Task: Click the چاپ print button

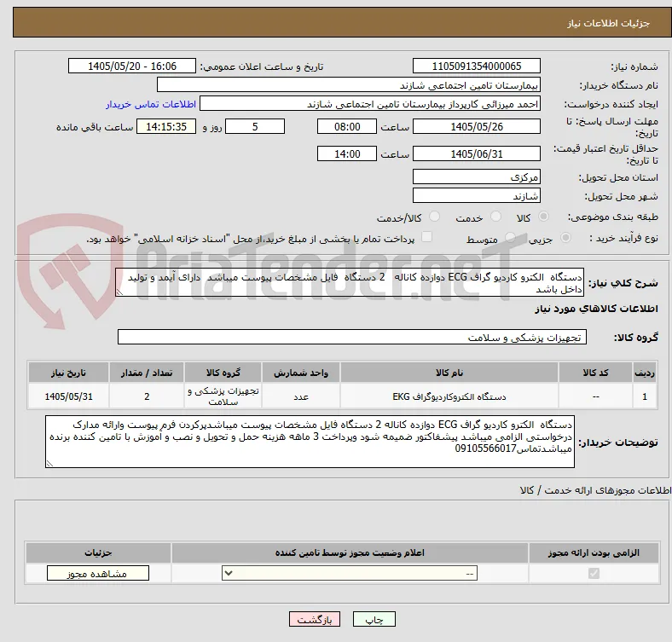Action: pos(374,619)
